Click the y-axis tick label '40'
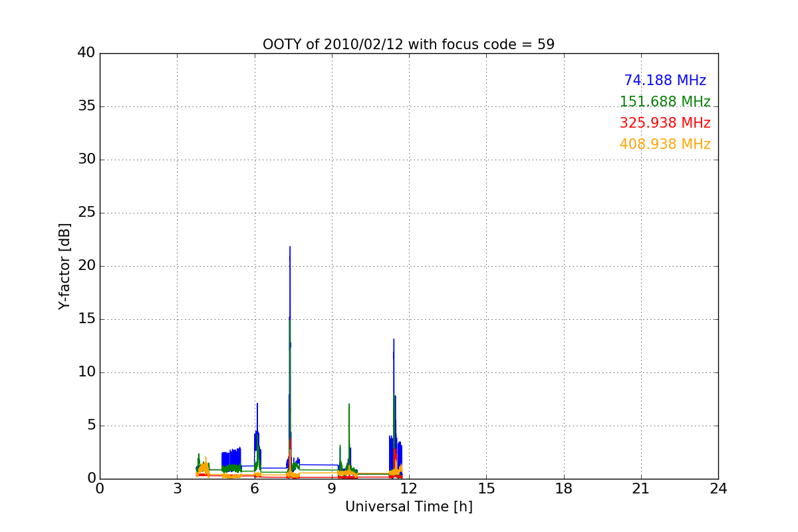Image resolution: width=798 pixels, height=532 pixels. (86, 53)
